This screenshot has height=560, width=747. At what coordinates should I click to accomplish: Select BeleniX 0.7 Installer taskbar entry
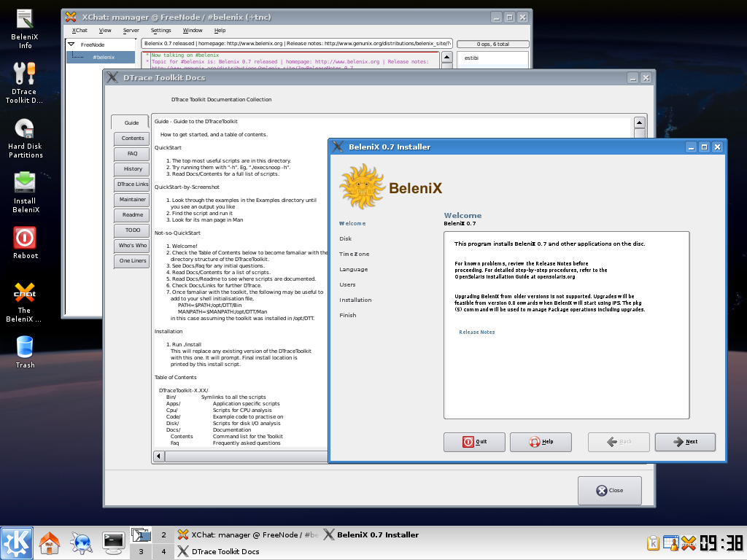(371, 534)
